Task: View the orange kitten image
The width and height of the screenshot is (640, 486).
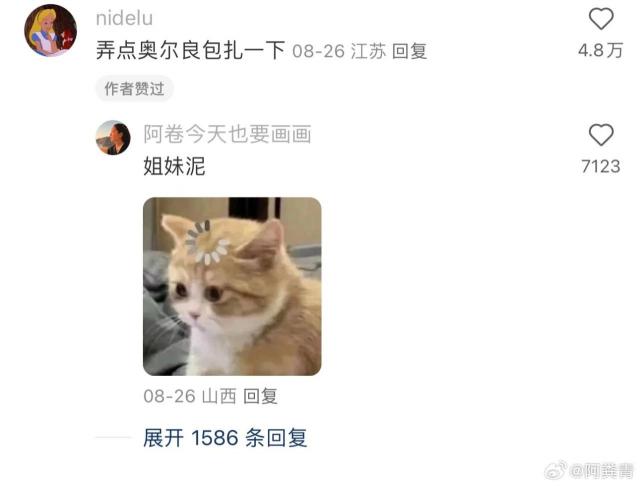Action: click(x=232, y=286)
